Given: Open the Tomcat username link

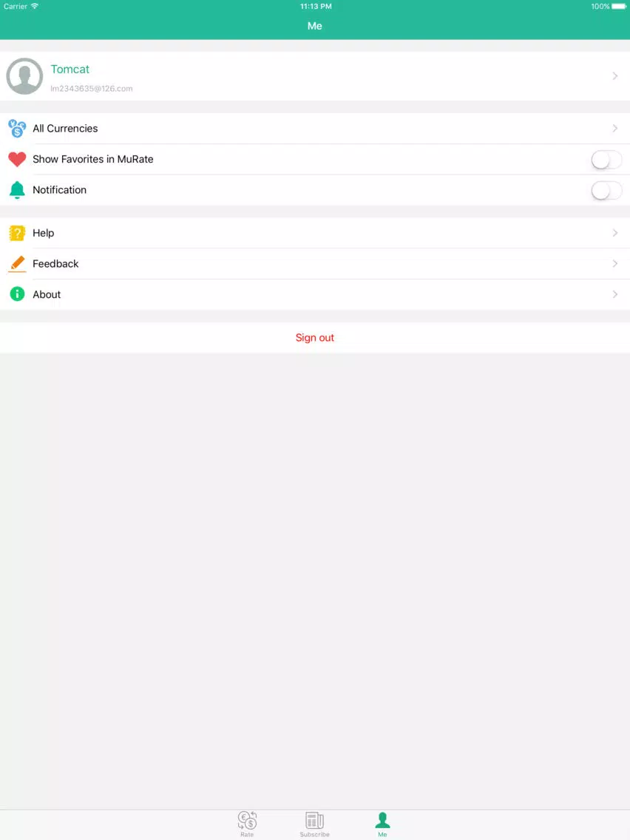Looking at the screenshot, I should pyautogui.click(x=70, y=69).
